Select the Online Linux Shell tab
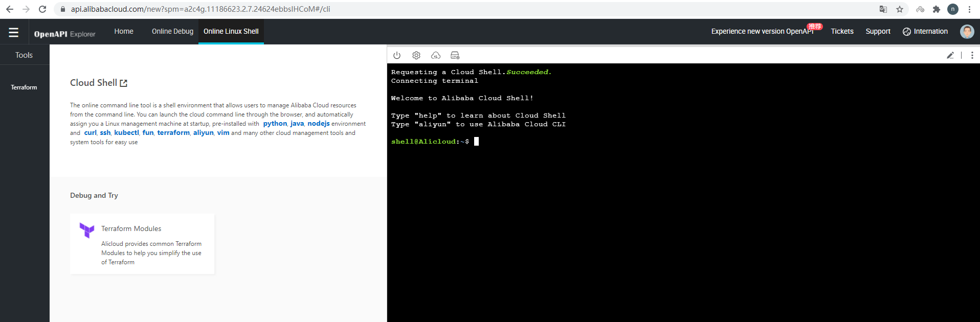 231,31
